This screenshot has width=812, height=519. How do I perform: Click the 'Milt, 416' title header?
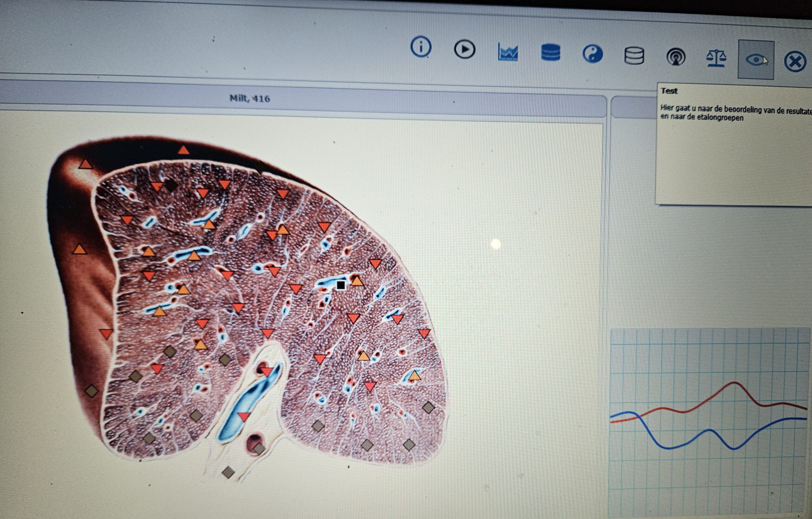pos(250,98)
